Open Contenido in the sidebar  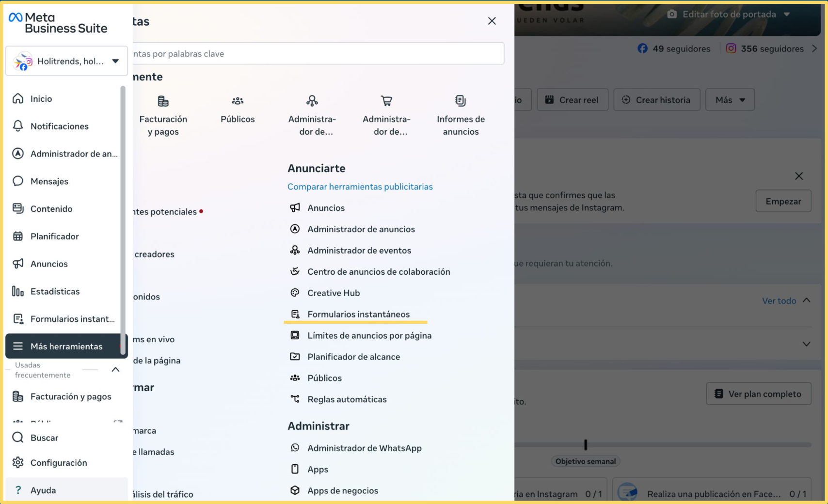pos(51,209)
